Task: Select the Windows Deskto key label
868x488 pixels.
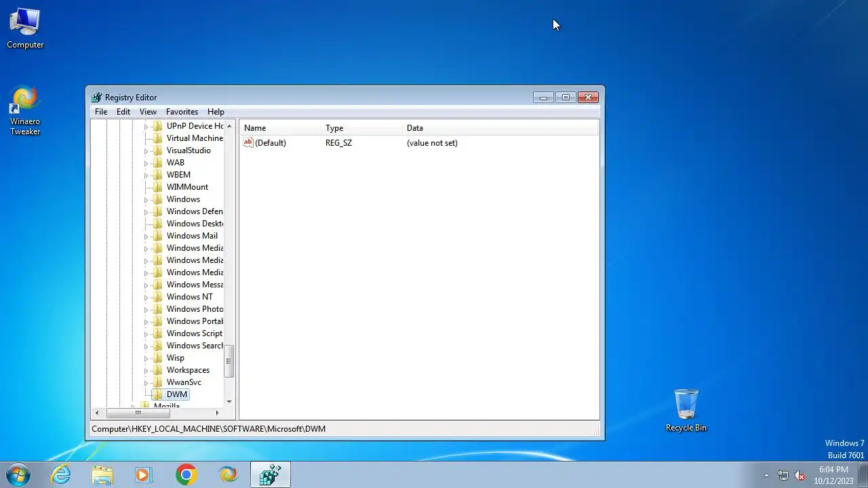Action: click(x=195, y=224)
